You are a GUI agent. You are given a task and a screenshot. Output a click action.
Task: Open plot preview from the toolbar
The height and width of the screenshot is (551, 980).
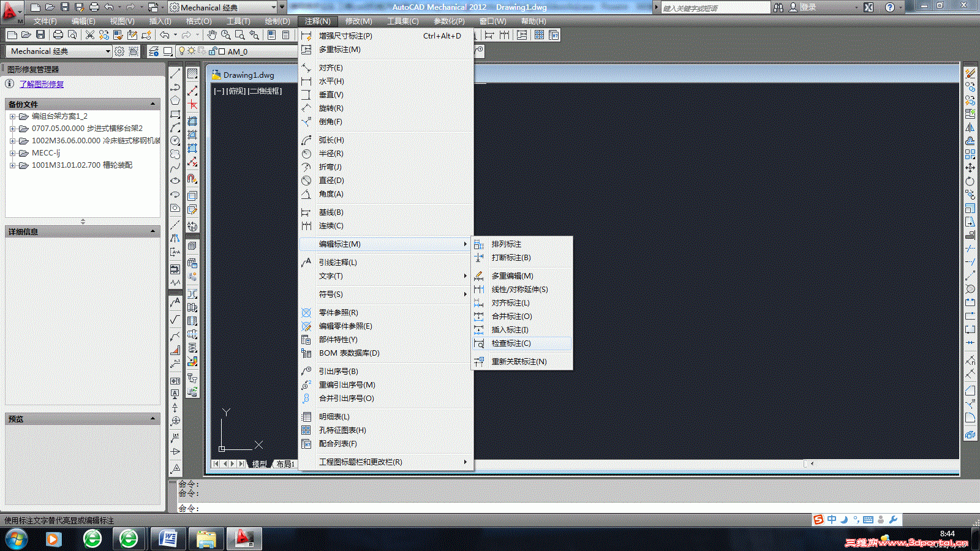pos(73,35)
